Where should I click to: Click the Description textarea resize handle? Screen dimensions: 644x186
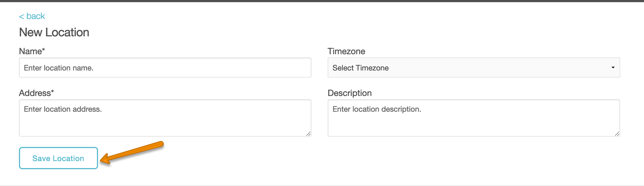[x=618, y=134]
